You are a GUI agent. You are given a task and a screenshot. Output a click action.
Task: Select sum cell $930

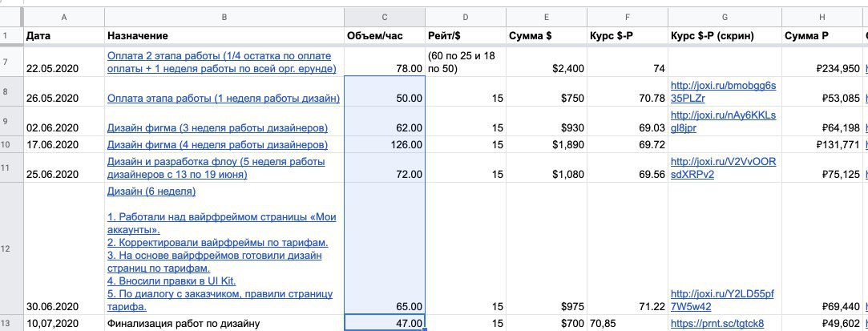point(546,121)
